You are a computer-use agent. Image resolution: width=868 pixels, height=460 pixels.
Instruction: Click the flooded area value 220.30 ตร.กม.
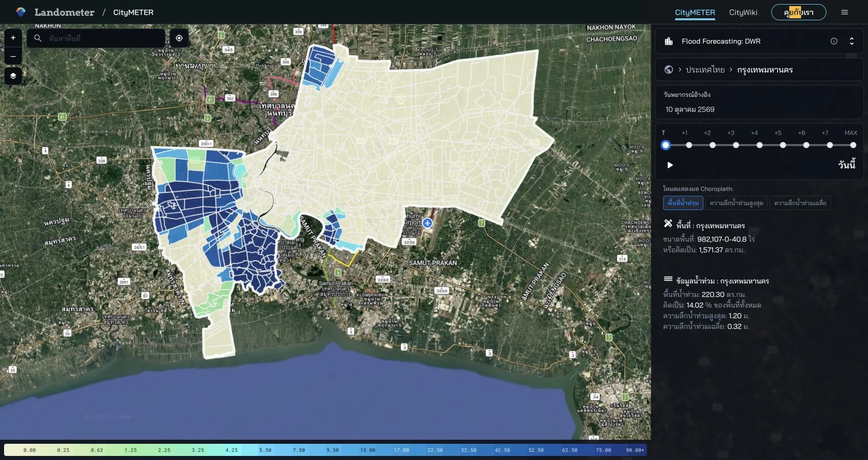724,295
